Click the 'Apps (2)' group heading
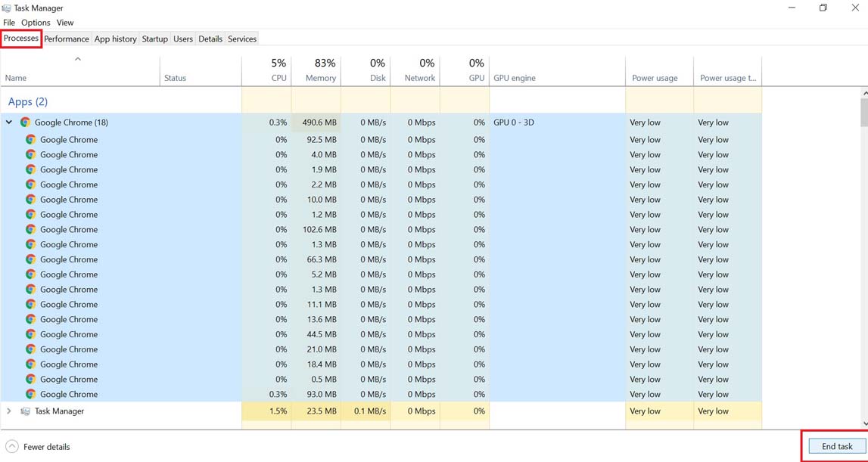The width and height of the screenshot is (868, 462). click(28, 102)
